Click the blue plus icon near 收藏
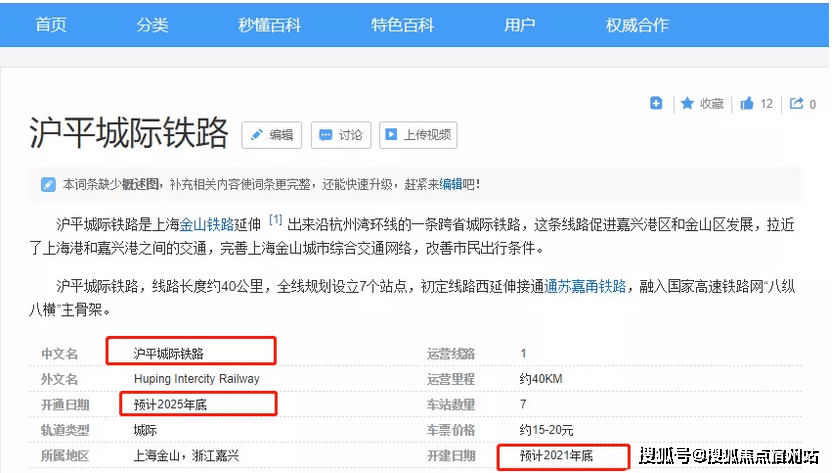 coord(656,103)
